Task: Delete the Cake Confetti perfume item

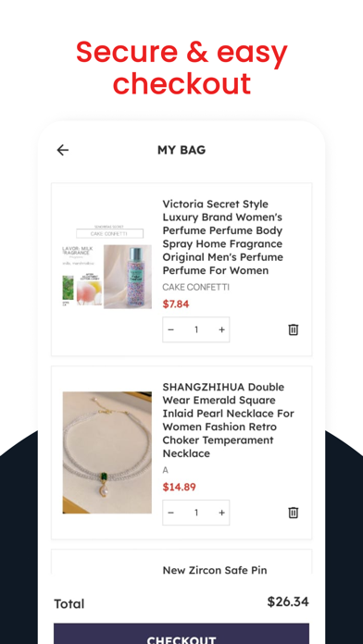Action: click(294, 329)
